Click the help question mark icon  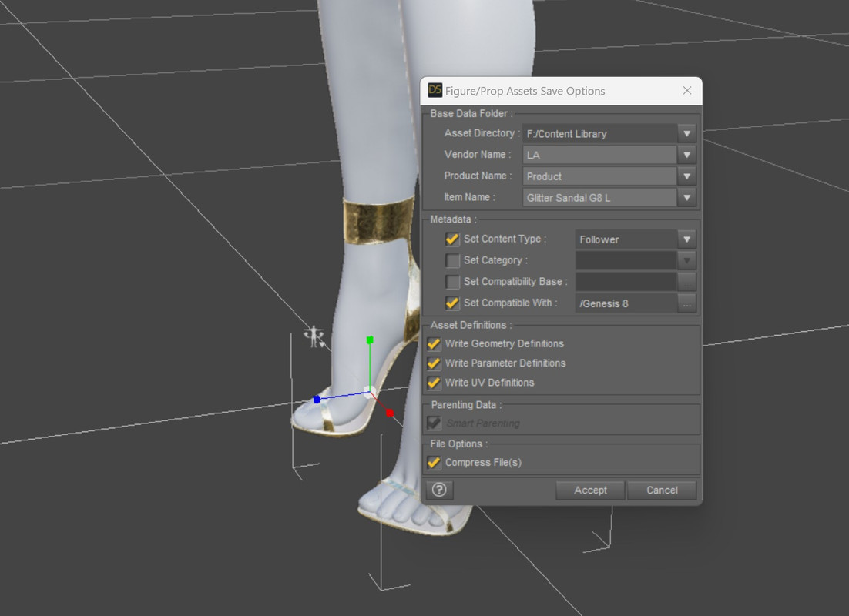point(439,490)
